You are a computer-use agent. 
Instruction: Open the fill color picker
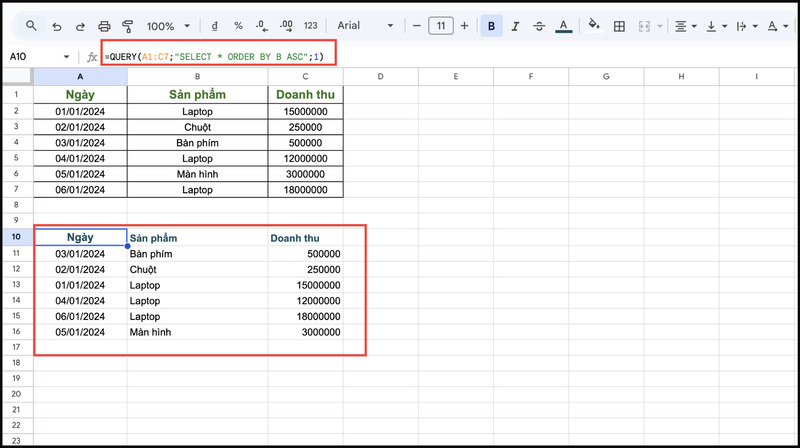[593, 26]
